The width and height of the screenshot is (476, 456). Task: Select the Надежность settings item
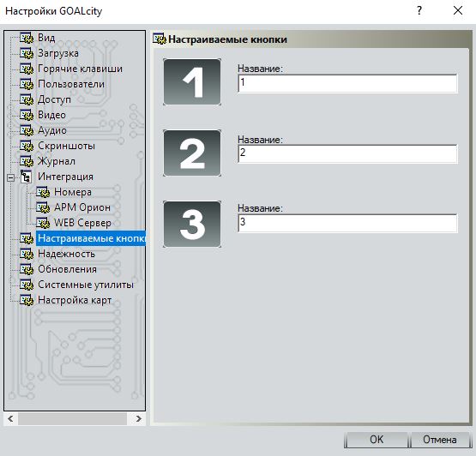click(x=67, y=254)
